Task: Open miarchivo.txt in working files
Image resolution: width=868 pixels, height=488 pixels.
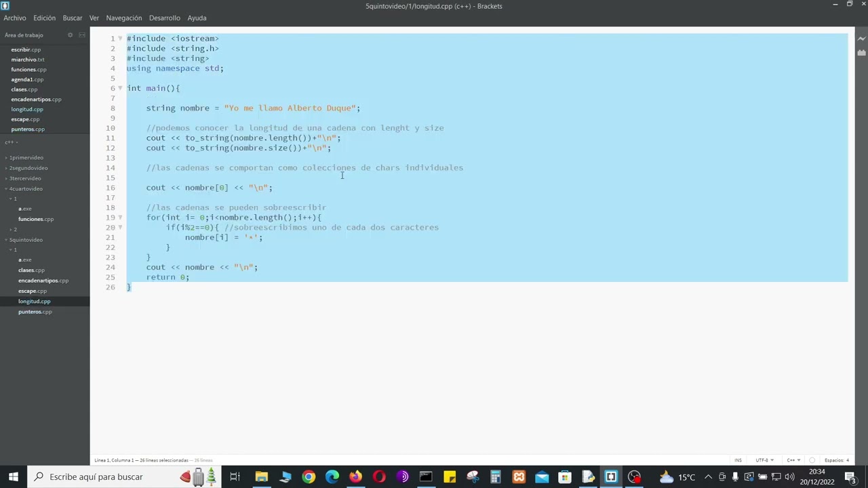Action: 28,60
